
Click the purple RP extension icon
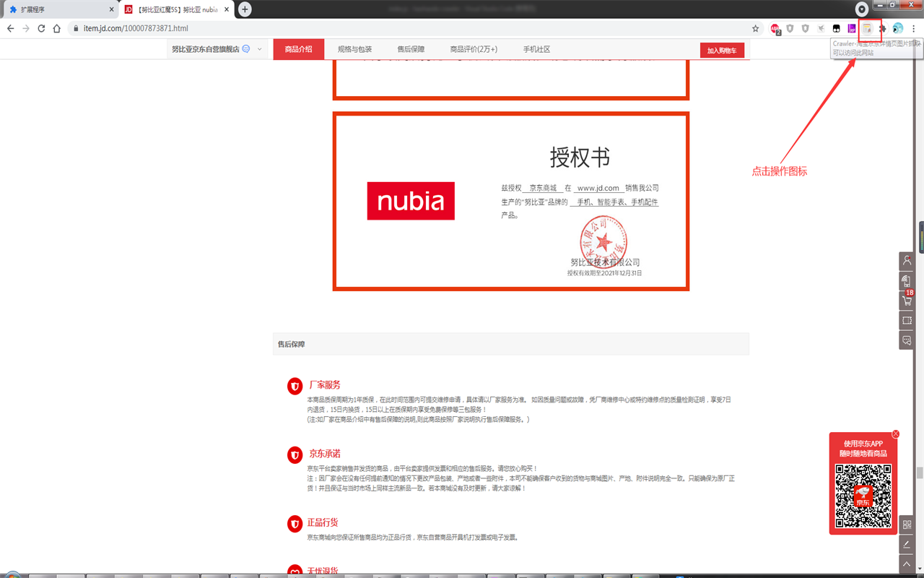point(853,29)
